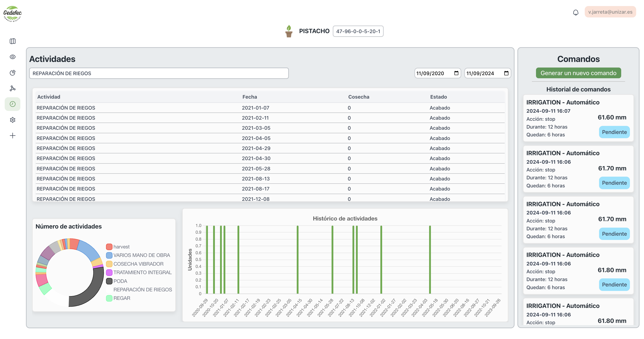644x339 pixels.
Task: Click the v.jarreta@unizar.es user button
Action: [x=610, y=12]
